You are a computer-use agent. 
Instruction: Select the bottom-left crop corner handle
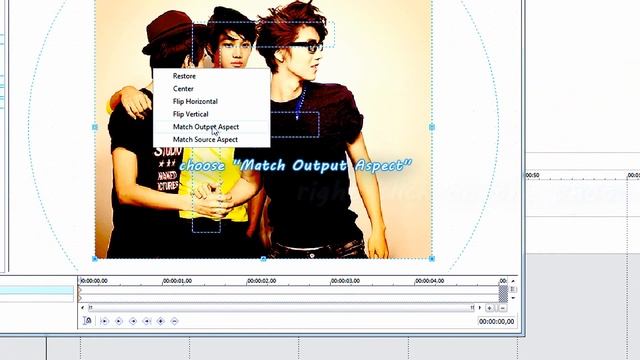[95, 259]
